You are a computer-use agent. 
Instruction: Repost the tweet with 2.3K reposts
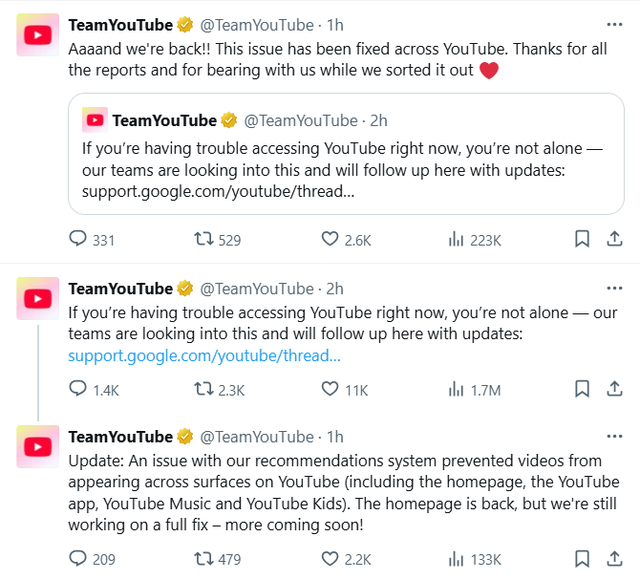202,390
